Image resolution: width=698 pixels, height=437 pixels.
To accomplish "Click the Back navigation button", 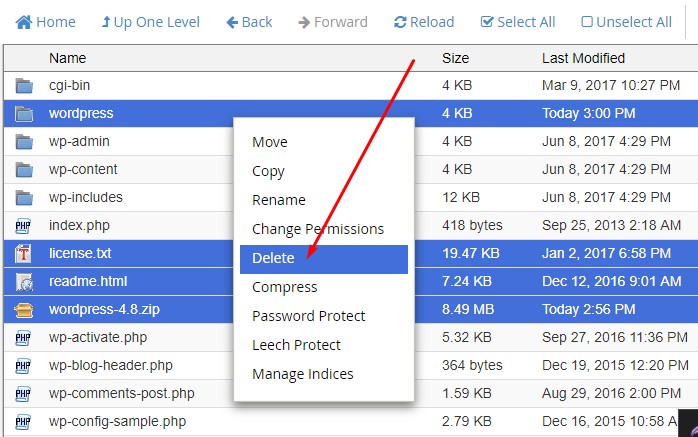I will pyautogui.click(x=249, y=22).
